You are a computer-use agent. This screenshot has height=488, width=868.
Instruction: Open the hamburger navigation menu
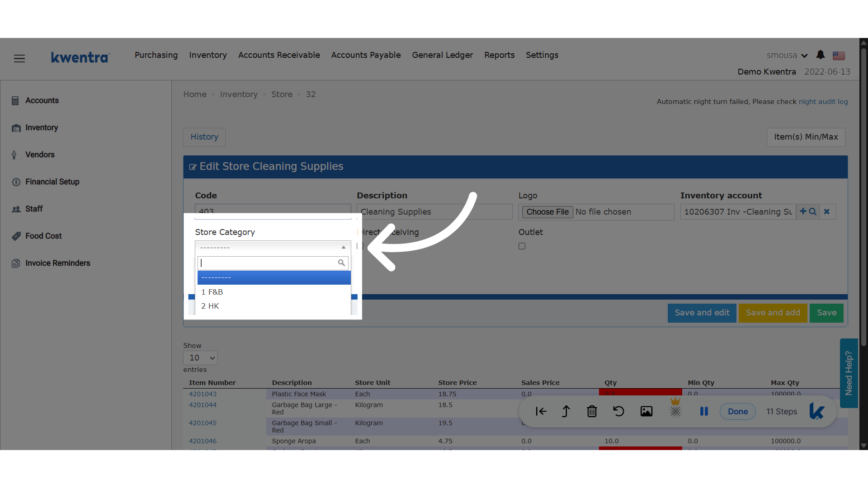point(19,58)
